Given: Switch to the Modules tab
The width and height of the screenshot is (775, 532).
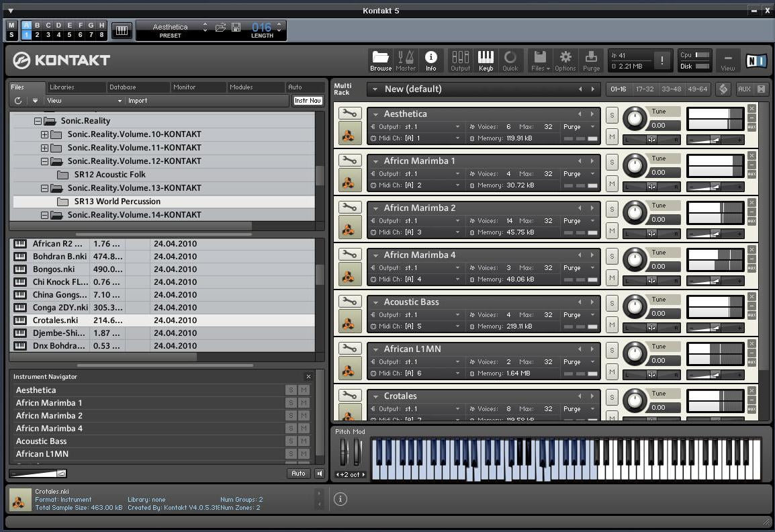Looking at the screenshot, I should [255, 87].
